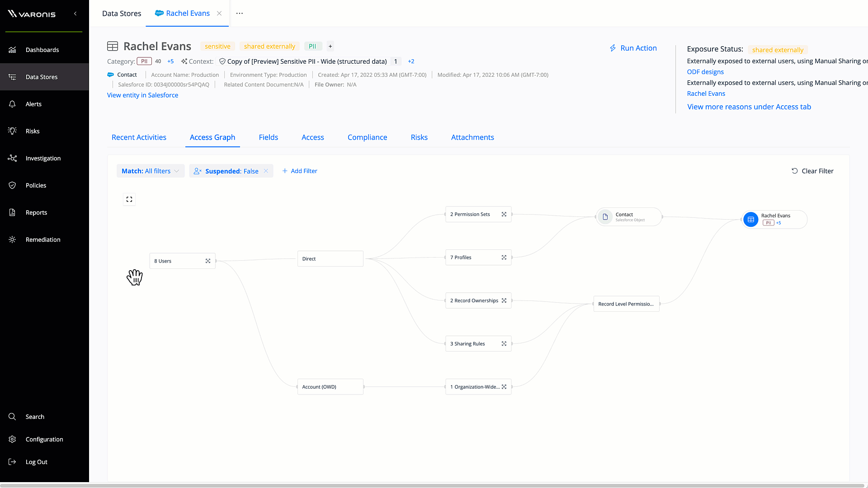Show the +5 more categories
This screenshot has width=868, height=488.
point(170,61)
